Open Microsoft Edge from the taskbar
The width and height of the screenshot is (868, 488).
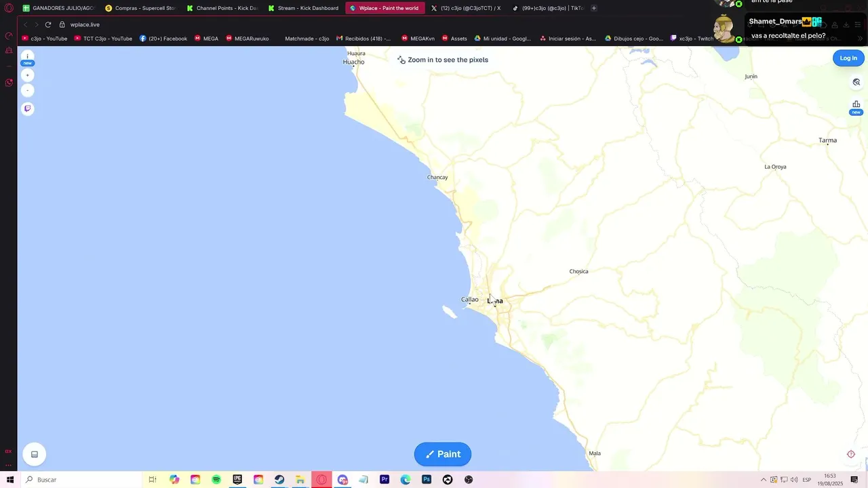tap(406, 480)
